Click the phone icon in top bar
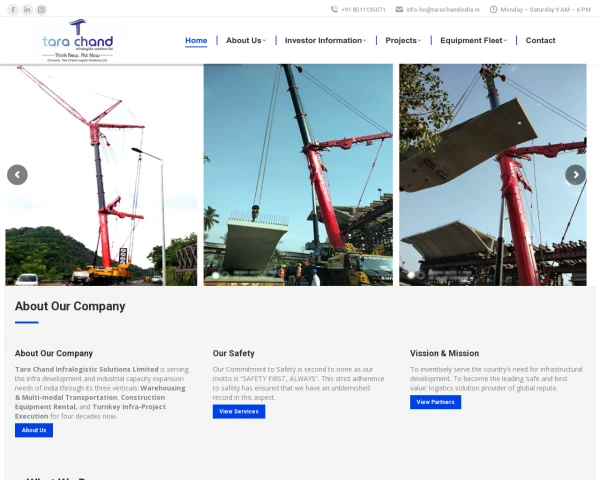 pyautogui.click(x=334, y=10)
